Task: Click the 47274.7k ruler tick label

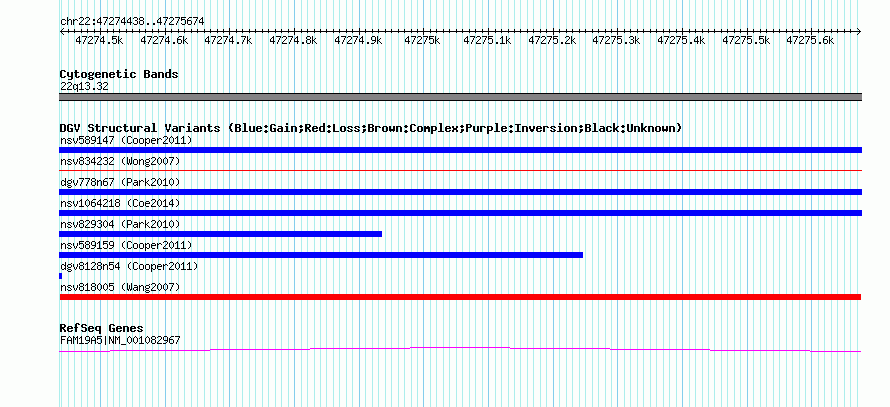Action: (228, 40)
